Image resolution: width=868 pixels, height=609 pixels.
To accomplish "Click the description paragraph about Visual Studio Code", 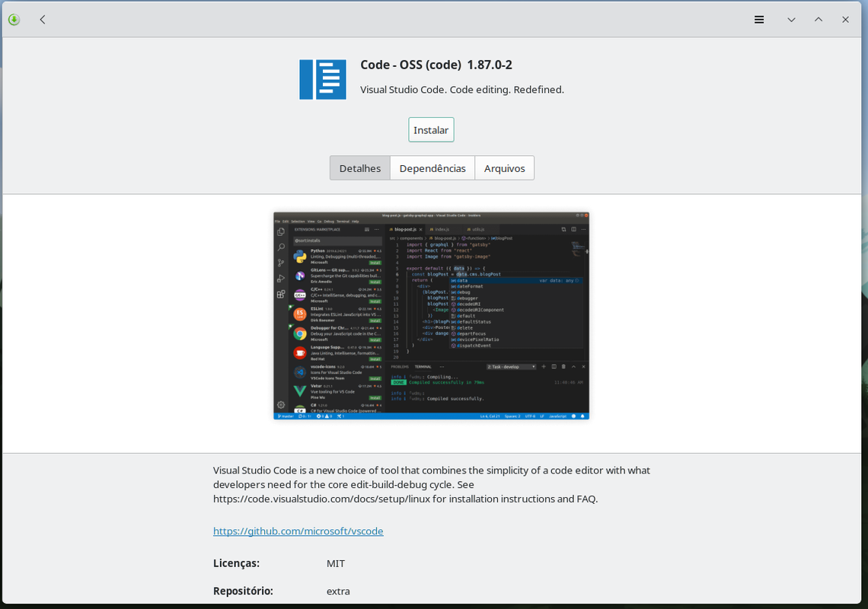I will point(431,484).
